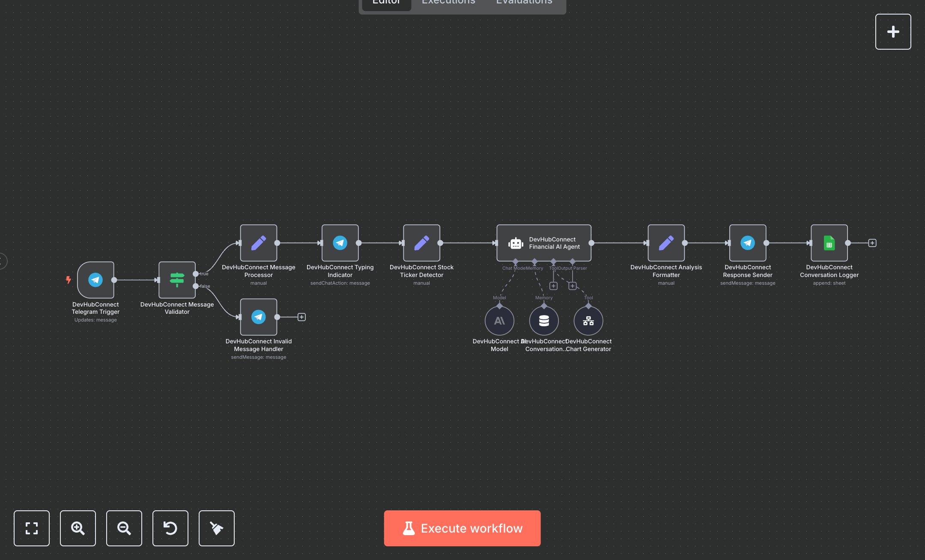Click the Telegram Trigger node icon
The image size is (925, 560).
[95, 280]
